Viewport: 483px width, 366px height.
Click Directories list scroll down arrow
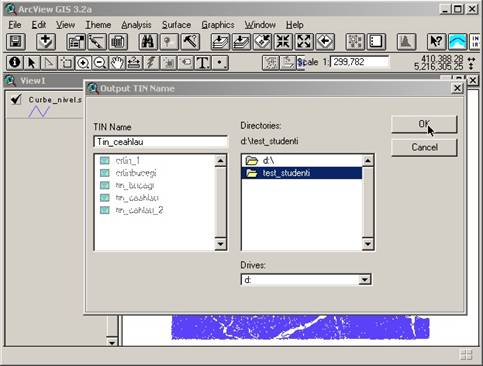point(368,244)
